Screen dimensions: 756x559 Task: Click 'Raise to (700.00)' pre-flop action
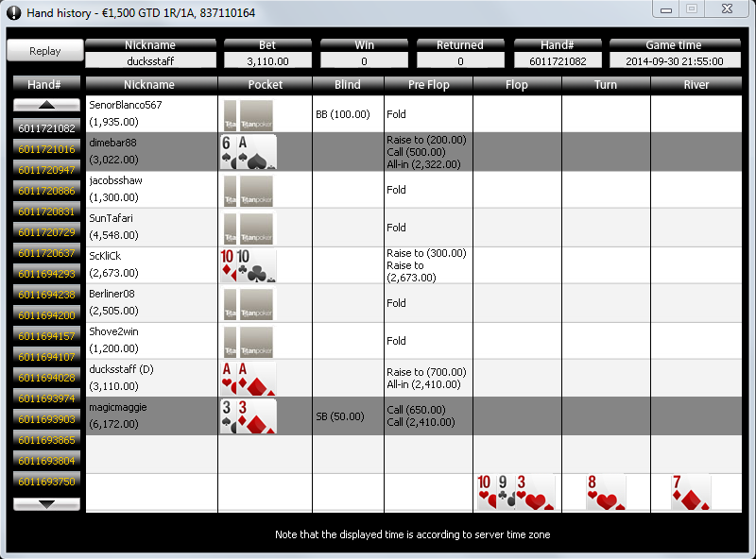[426, 372]
